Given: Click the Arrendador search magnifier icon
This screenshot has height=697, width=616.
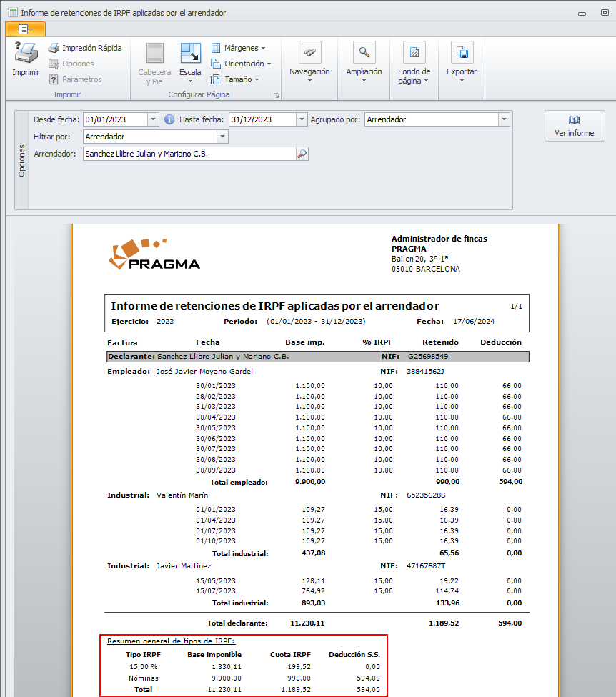Looking at the screenshot, I should 302,154.
